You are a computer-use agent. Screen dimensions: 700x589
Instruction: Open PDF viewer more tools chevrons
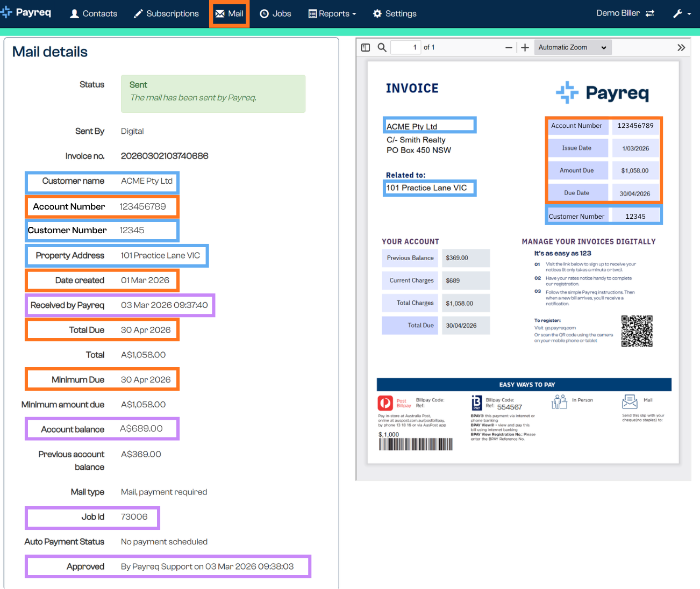pos(681,47)
